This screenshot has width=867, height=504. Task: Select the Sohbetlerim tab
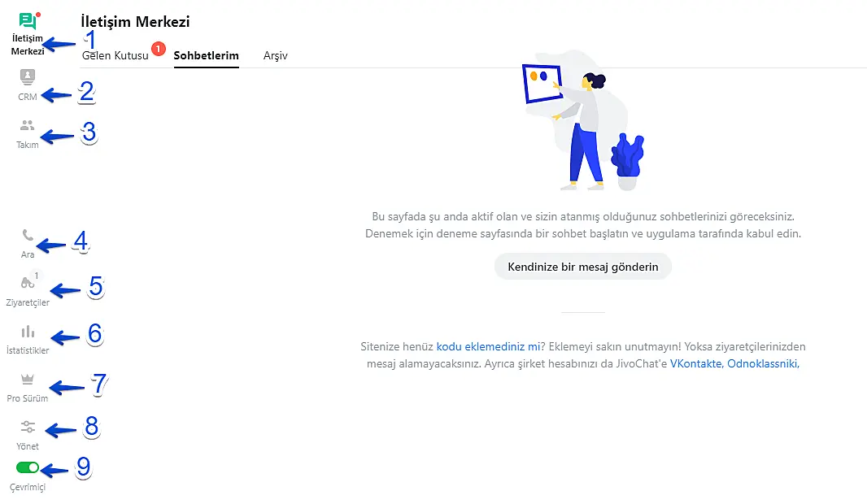tap(206, 56)
